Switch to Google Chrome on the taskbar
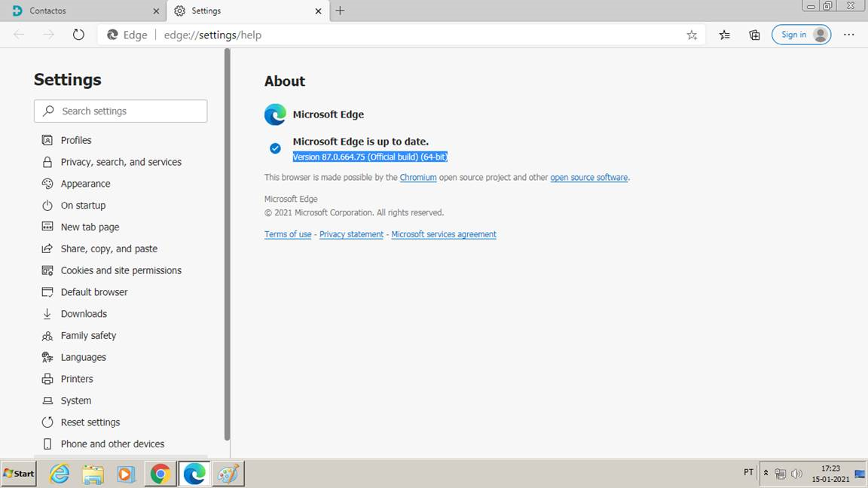This screenshot has height=488, width=868. pyautogui.click(x=160, y=474)
